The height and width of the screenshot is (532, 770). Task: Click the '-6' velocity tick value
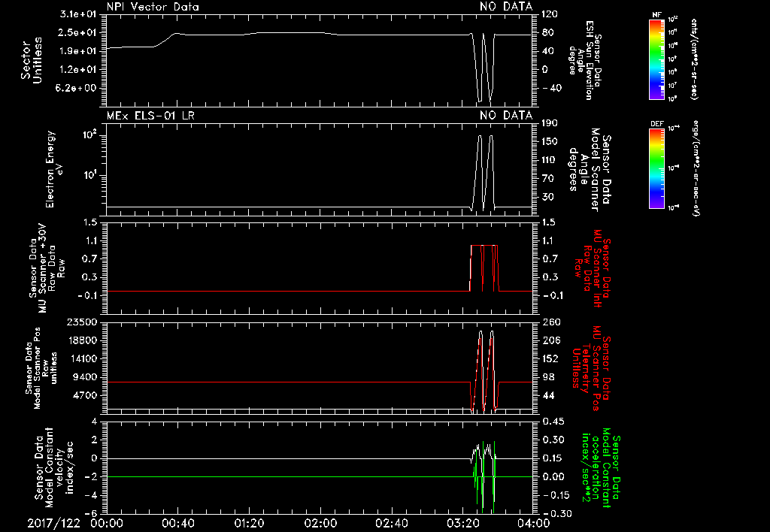pos(91,513)
